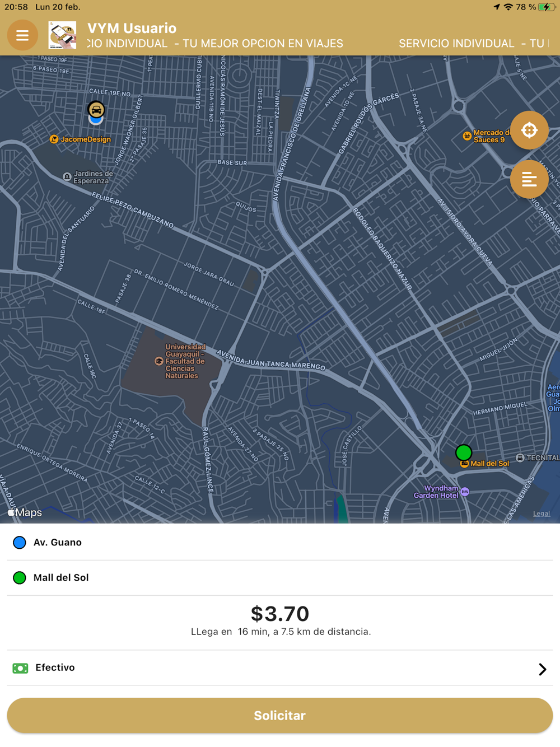Image resolution: width=560 pixels, height=747 pixels.
Task: Open the hamburger menu
Action: pyautogui.click(x=22, y=35)
